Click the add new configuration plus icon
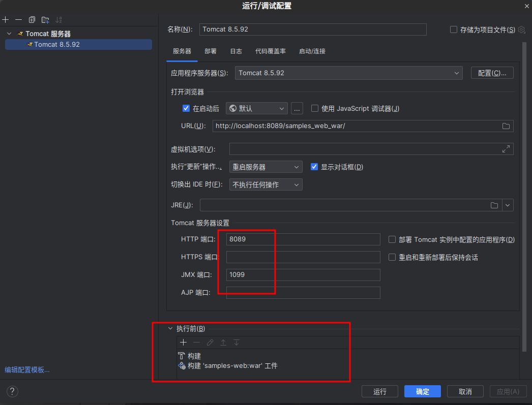The image size is (532, 405). [x=6, y=20]
